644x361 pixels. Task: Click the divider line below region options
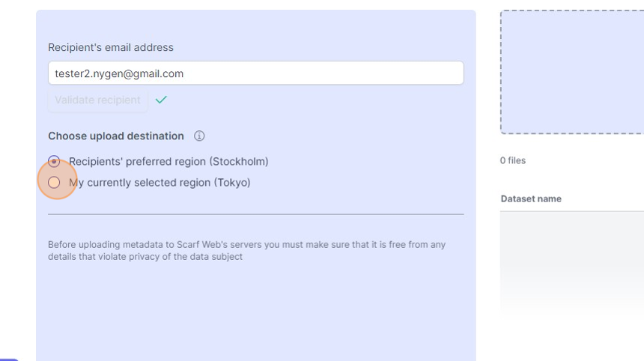coord(255,214)
